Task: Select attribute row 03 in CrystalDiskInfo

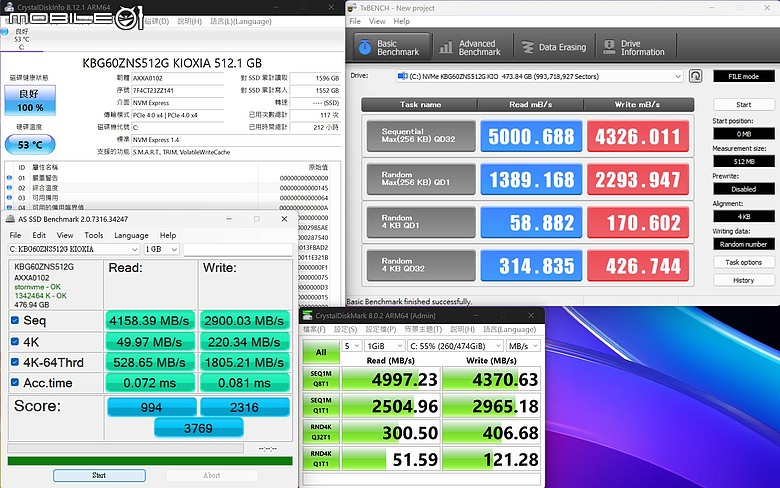Action: [169, 197]
